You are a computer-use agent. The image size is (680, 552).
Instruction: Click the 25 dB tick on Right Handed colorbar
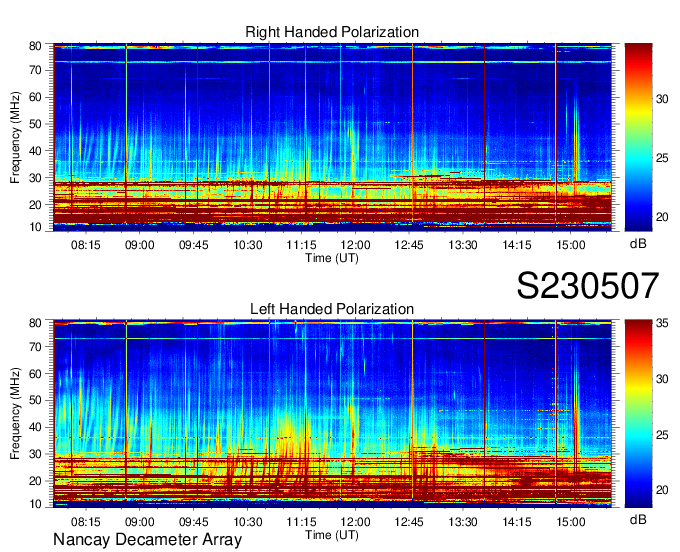point(662,158)
